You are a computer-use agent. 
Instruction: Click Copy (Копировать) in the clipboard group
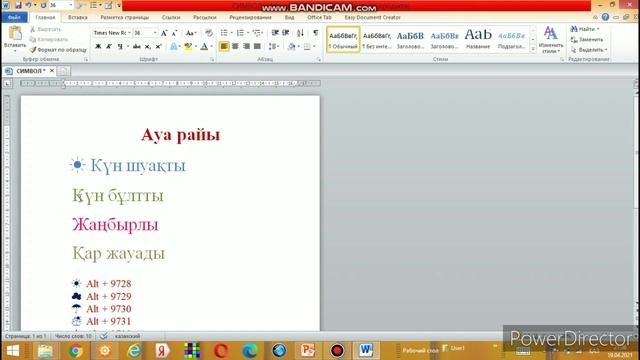pyautogui.click(x=49, y=40)
